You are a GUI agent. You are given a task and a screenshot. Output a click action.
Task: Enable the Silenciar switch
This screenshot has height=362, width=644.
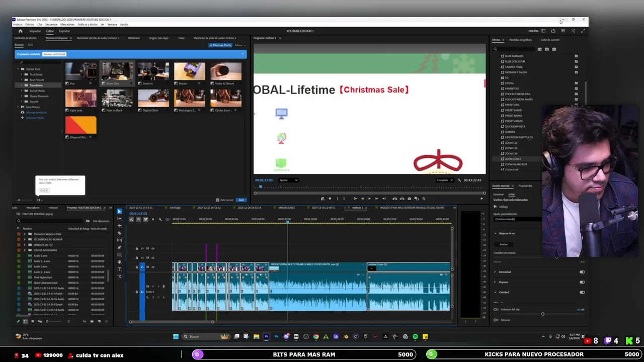[x=496, y=320]
